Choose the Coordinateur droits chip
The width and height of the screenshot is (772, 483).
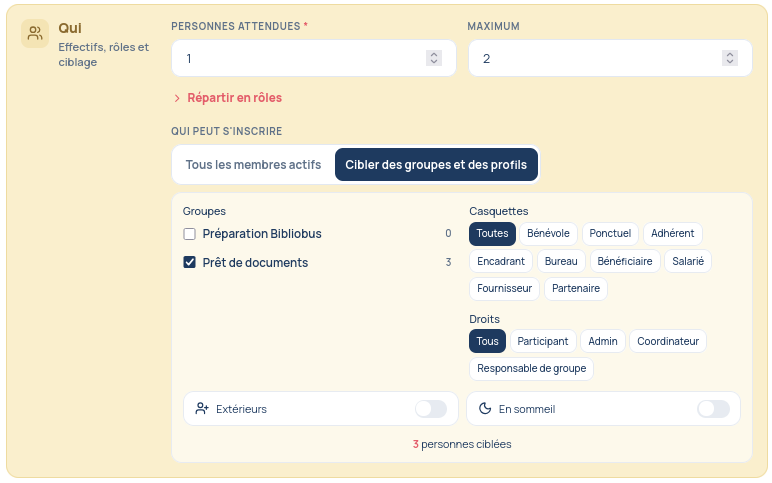[x=668, y=341]
